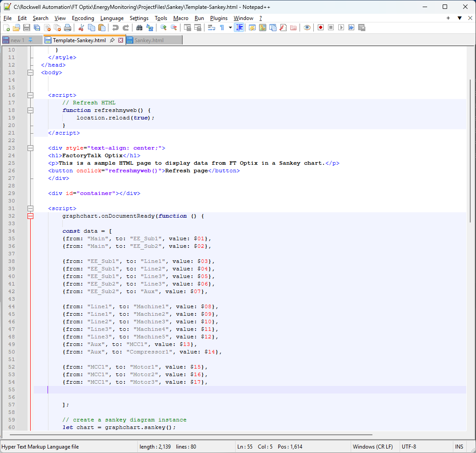Switch to the Sankey.html tab

point(149,40)
